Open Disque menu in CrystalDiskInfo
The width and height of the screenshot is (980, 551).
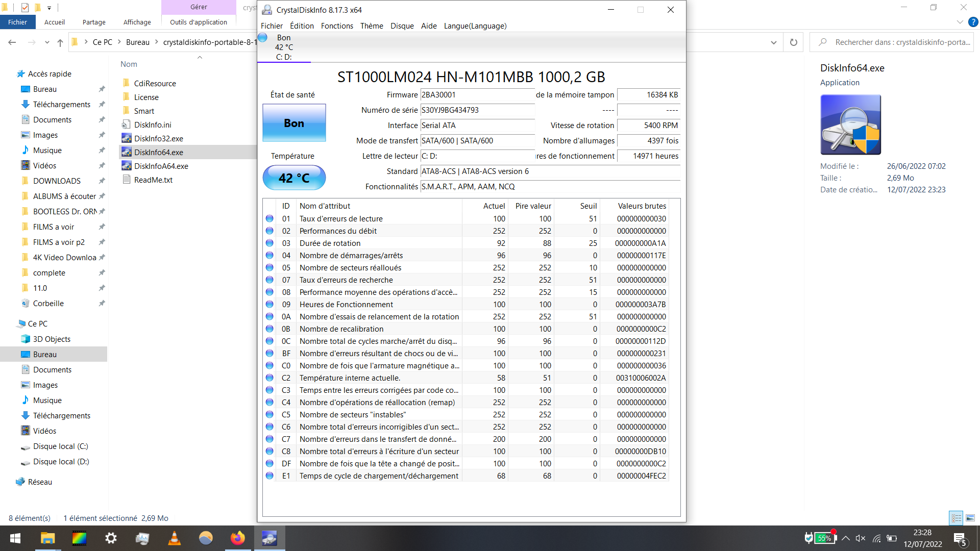coord(402,26)
